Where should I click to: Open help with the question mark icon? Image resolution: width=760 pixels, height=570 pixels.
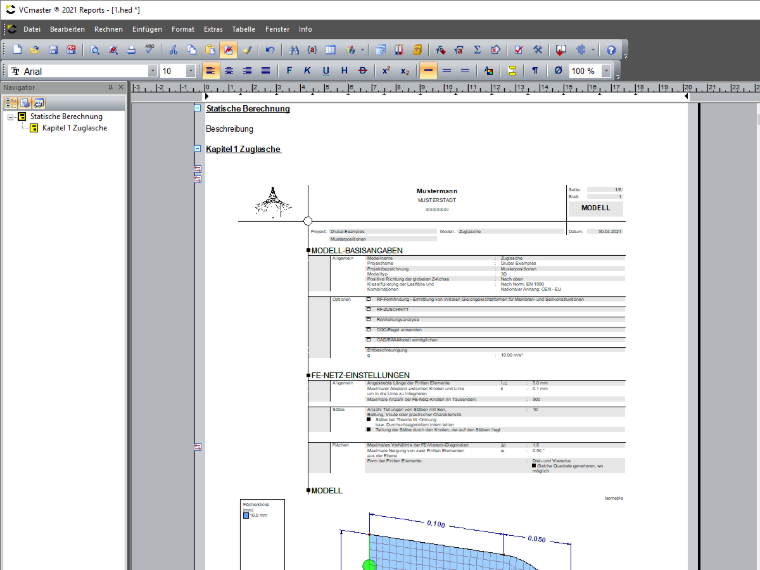click(611, 49)
